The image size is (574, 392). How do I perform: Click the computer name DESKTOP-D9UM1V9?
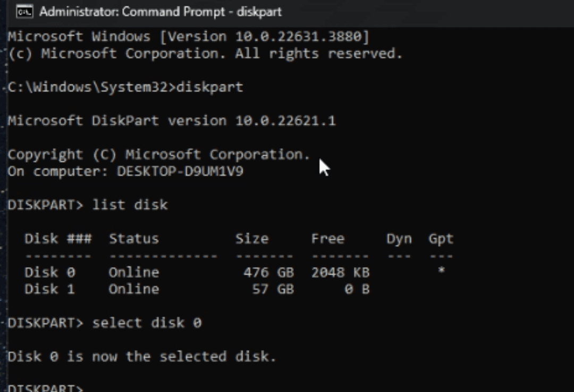coord(180,171)
